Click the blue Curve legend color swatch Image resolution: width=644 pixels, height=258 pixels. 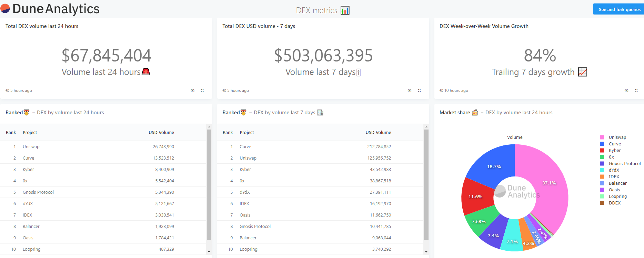602,144
